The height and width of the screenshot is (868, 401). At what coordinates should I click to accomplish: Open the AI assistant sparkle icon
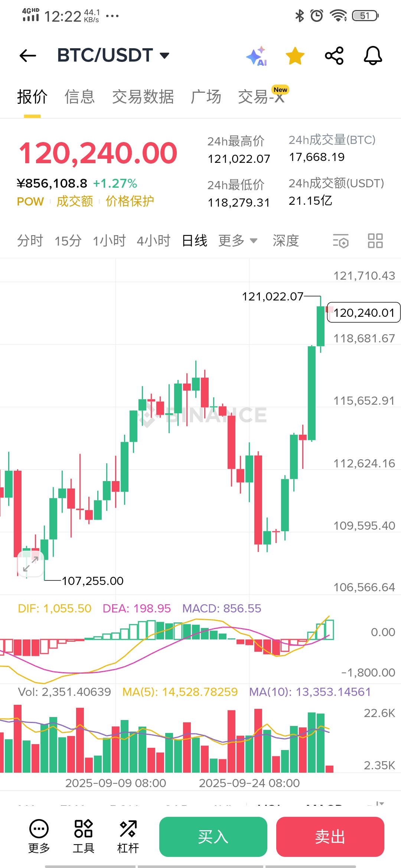pyautogui.click(x=257, y=56)
